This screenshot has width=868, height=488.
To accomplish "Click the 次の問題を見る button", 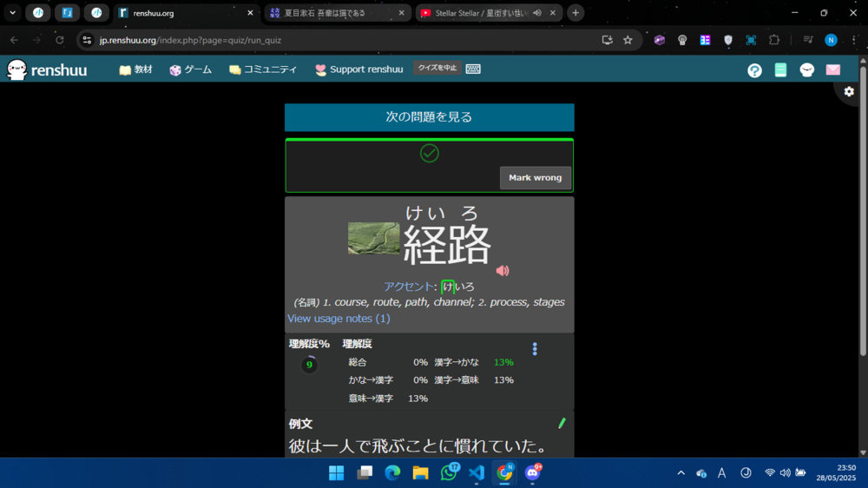I will point(429,117).
